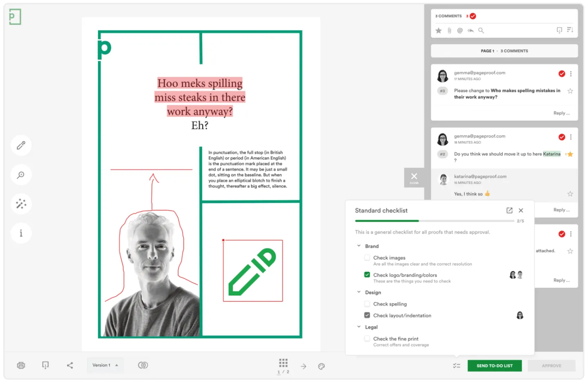Screen dimensions: 588x382
Task: Toggle 'Check layout/indentation' checkbox
Action: [x=367, y=315]
